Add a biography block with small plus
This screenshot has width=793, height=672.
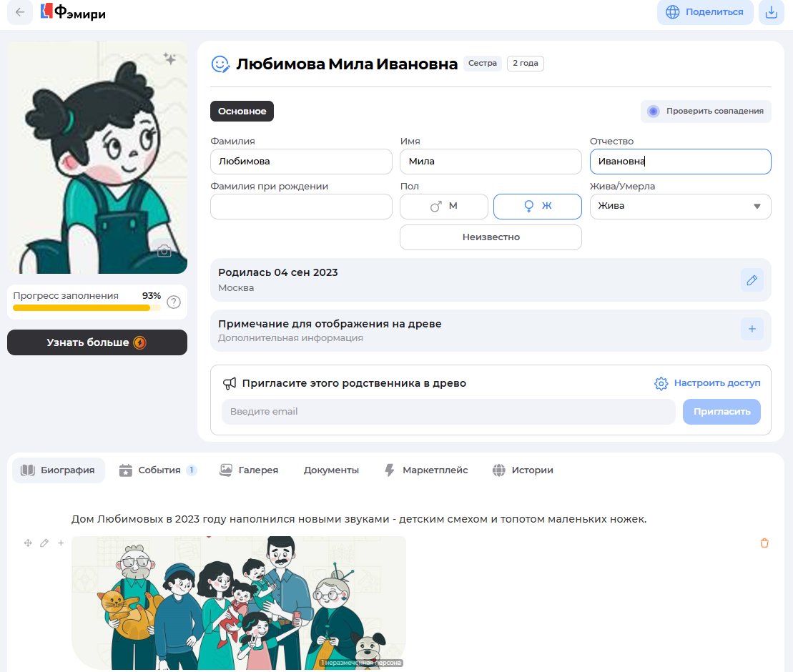pyautogui.click(x=61, y=543)
